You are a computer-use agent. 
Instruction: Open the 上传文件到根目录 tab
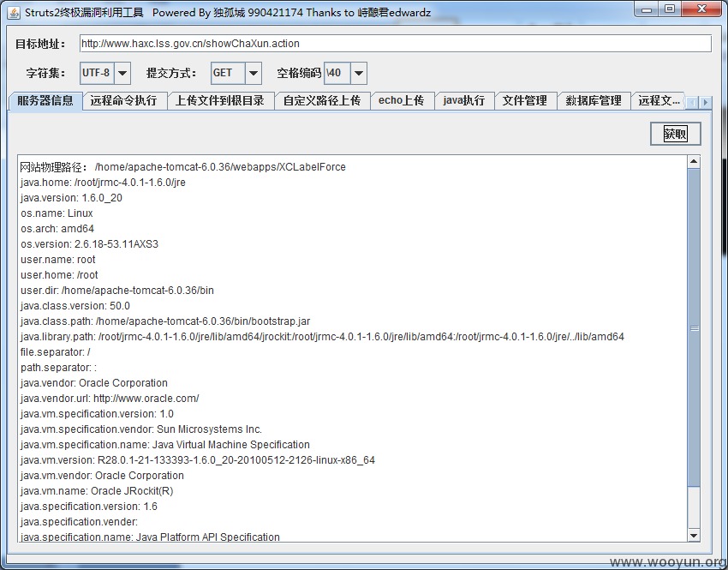tap(220, 100)
